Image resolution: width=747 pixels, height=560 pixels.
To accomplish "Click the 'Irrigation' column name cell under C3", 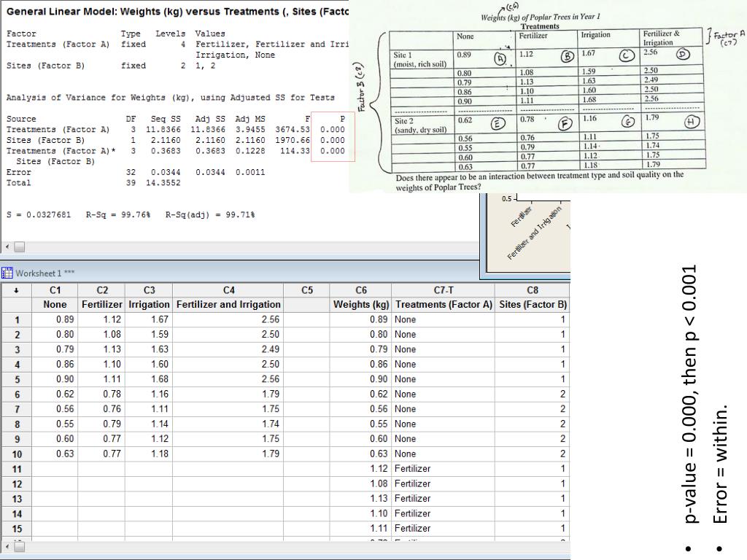I will pyautogui.click(x=149, y=304).
